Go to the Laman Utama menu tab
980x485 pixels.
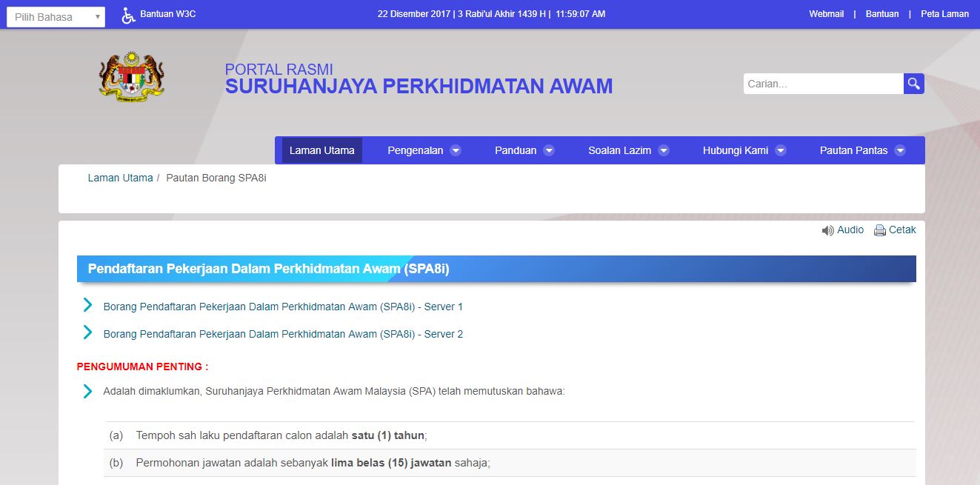tap(322, 150)
